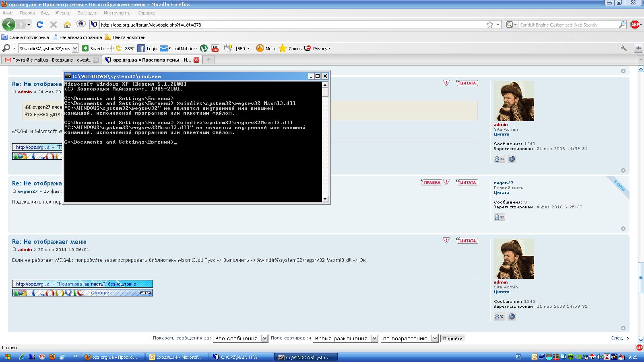Open the Back button history dropdown arrow
The image size is (644, 362).
[29, 25]
